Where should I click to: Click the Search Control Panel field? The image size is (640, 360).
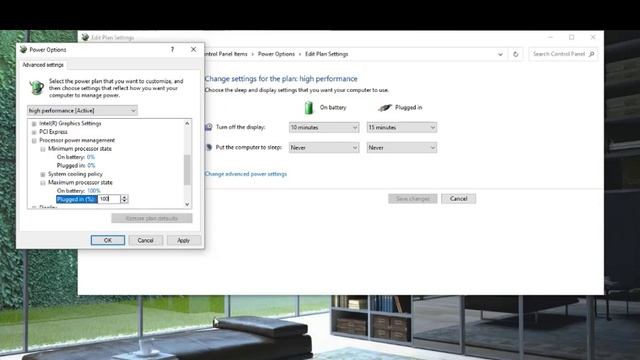[563, 54]
